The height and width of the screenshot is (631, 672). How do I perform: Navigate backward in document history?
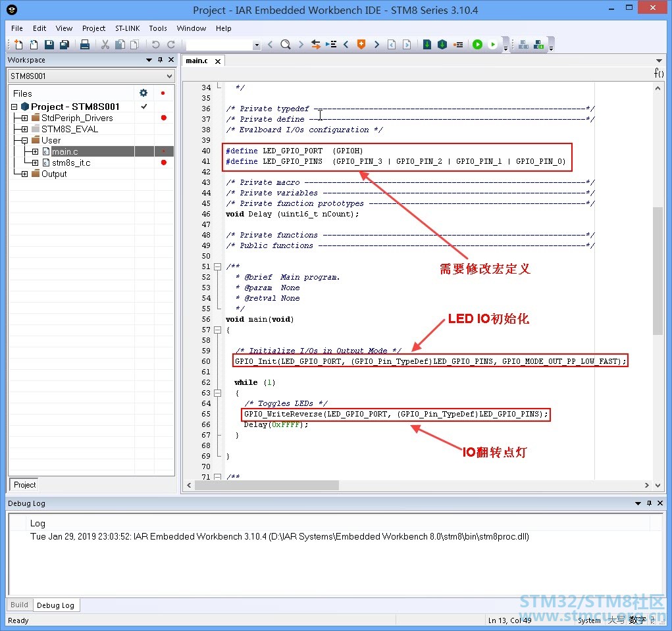coord(392,45)
